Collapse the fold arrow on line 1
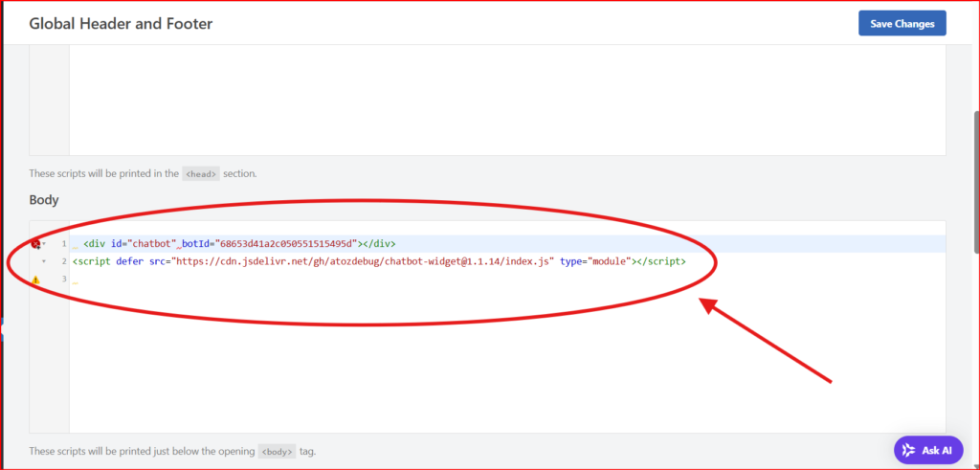 pyautogui.click(x=44, y=244)
